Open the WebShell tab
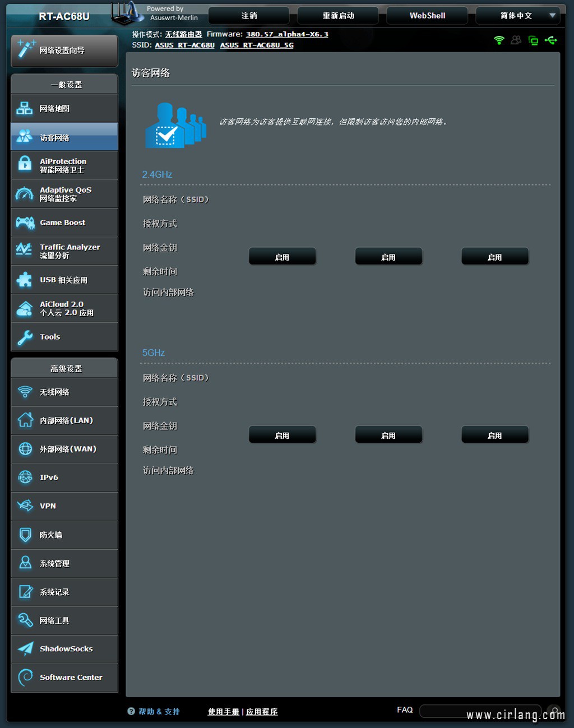574x728 pixels. pyautogui.click(x=427, y=16)
